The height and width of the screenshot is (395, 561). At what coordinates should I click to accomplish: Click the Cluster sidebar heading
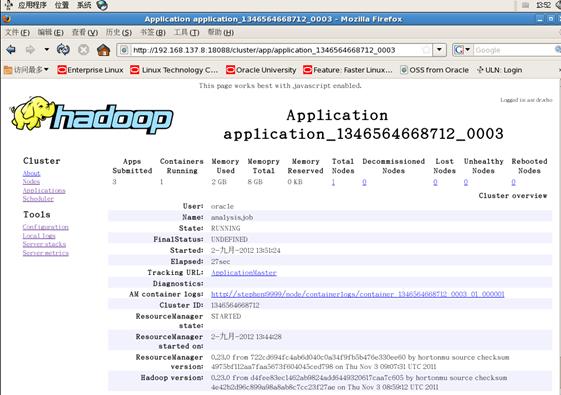coord(42,161)
